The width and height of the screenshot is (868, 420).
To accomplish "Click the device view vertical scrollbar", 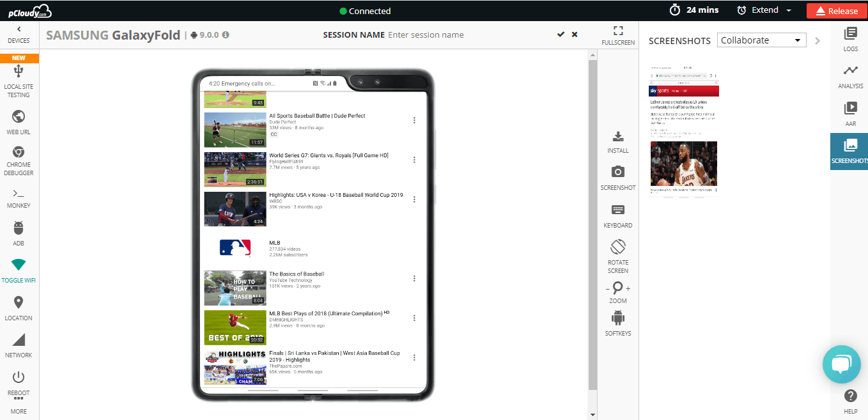I will (x=593, y=226).
